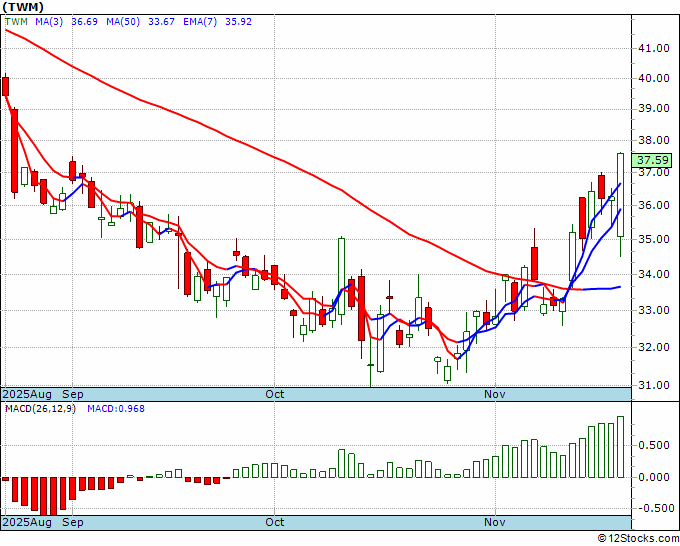Click the 40.00 price axis label
The image size is (680, 546).
click(x=654, y=78)
